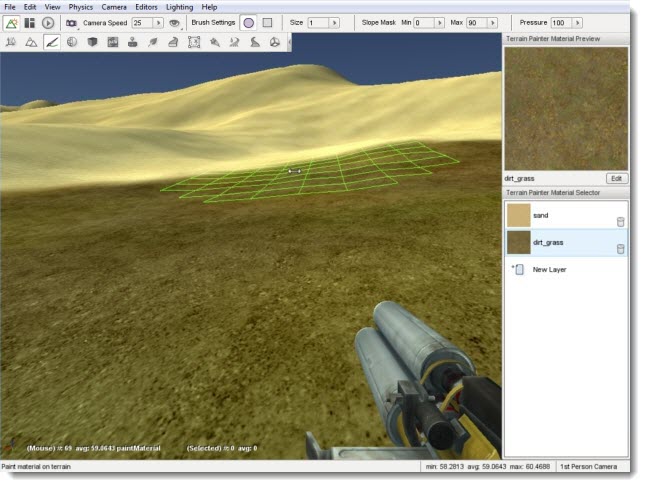Open the Camera menu
The image size is (645, 487).
coord(114,7)
